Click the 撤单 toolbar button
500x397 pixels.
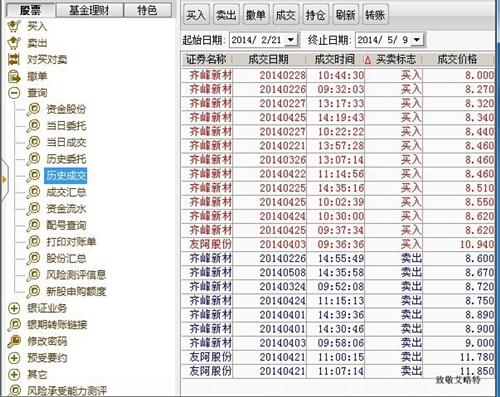pyautogui.click(x=256, y=15)
